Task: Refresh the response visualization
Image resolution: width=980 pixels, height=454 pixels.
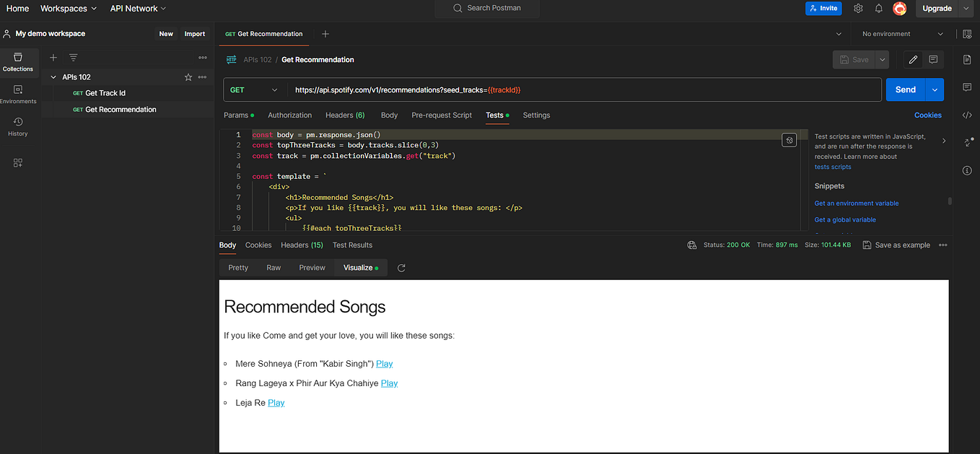Action: (x=401, y=267)
